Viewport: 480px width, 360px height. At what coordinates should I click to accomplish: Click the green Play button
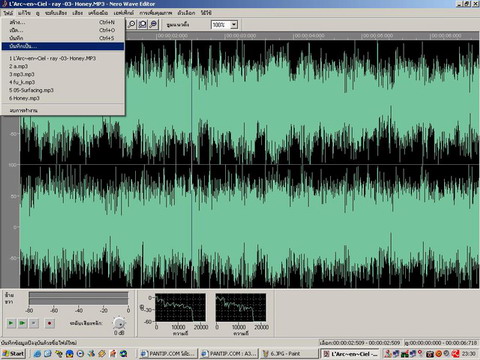click(11, 323)
